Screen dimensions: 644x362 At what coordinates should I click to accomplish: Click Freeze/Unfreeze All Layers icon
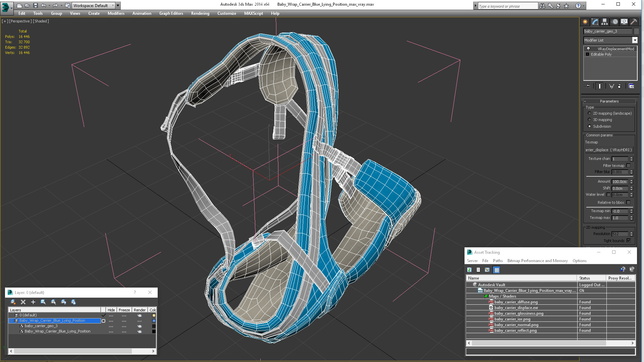(73, 302)
